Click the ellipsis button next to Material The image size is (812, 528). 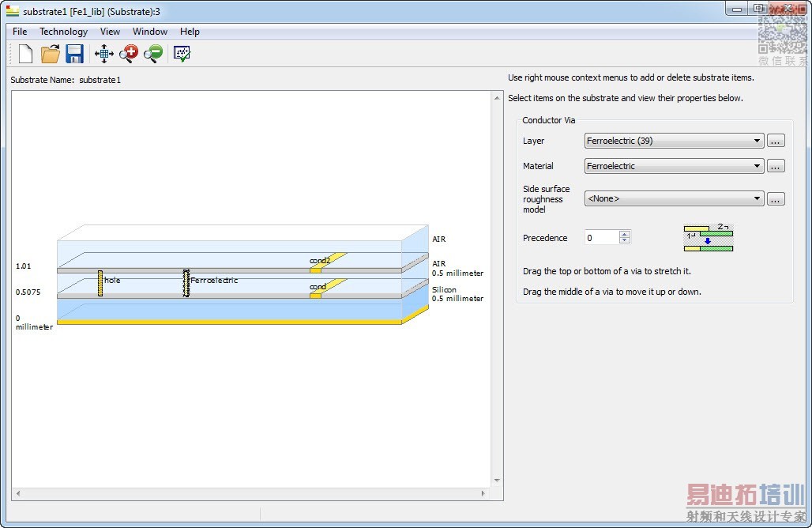tap(775, 166)
